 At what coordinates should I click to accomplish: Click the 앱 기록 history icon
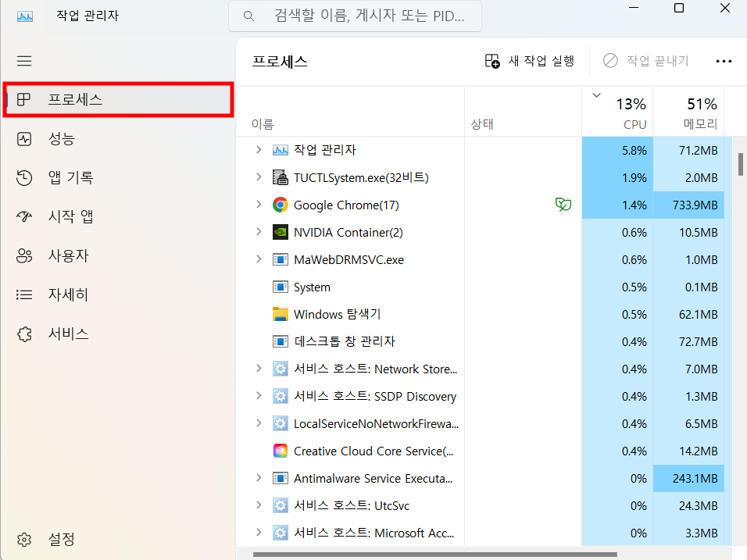[24, 177]
